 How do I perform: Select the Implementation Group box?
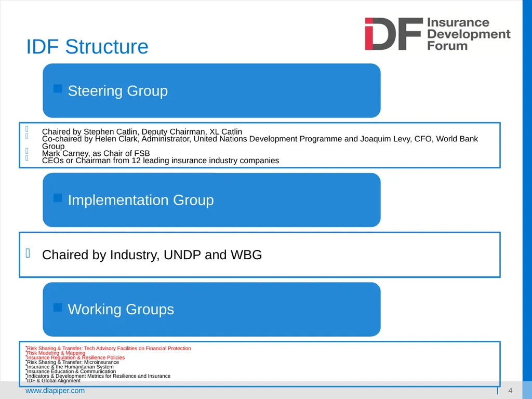[211, 200]
